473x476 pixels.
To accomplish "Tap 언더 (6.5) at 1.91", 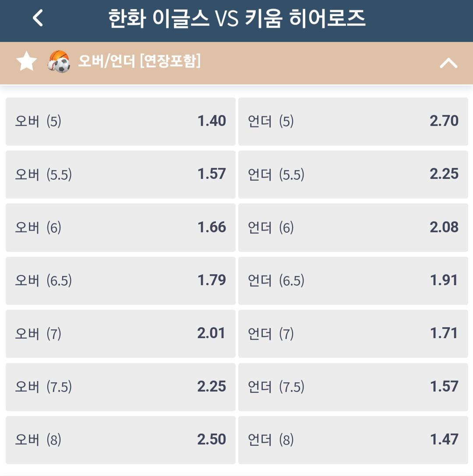I will (x=353, y=281).
